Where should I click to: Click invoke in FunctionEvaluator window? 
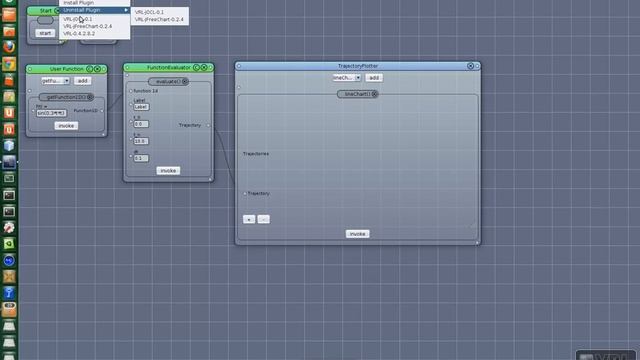pyautogui.click(x=168, y=171)
